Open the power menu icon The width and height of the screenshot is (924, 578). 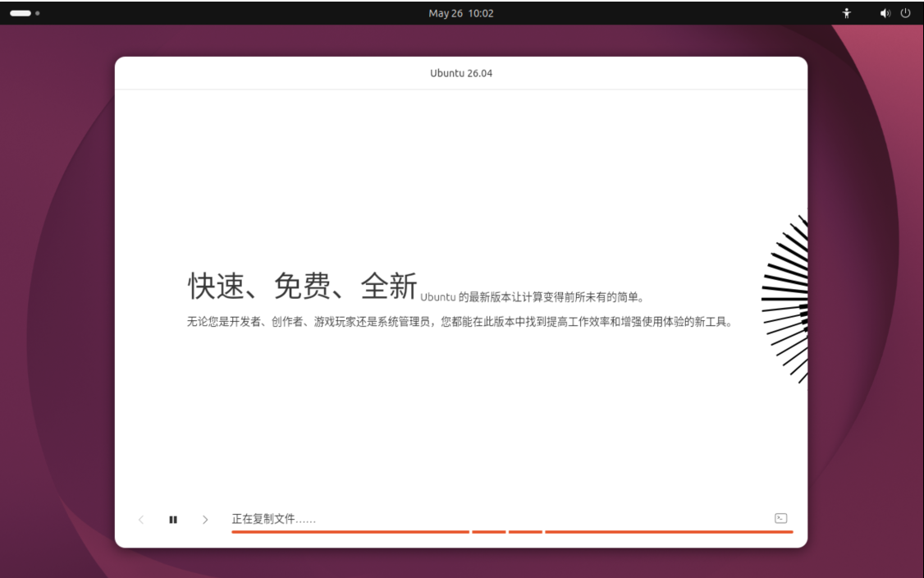point(905,13)
